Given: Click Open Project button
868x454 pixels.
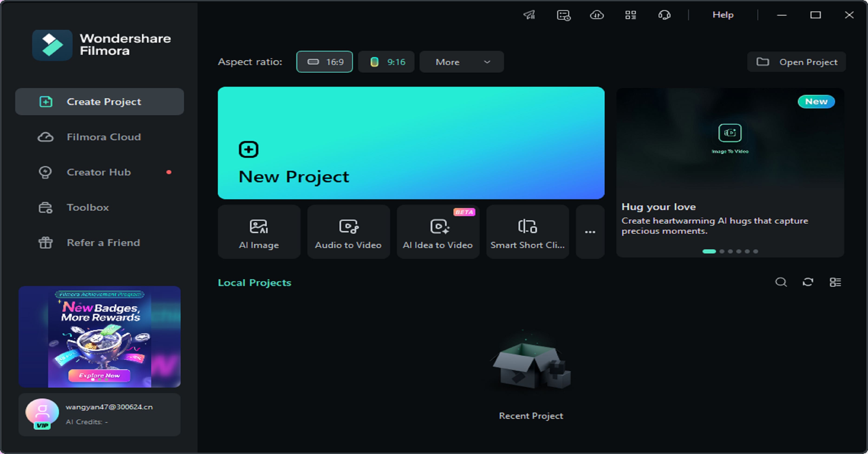Looking at the screenshot, I should 796,62.
